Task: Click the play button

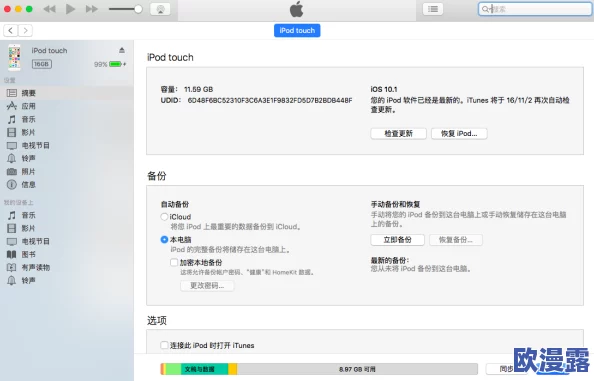Action: point(70,9)
